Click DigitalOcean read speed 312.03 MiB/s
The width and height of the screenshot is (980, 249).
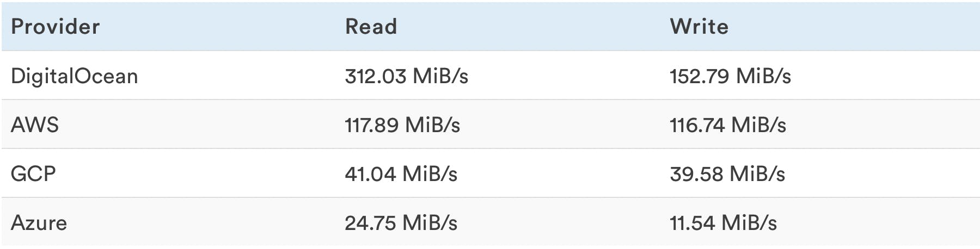(x=406, y=76)
